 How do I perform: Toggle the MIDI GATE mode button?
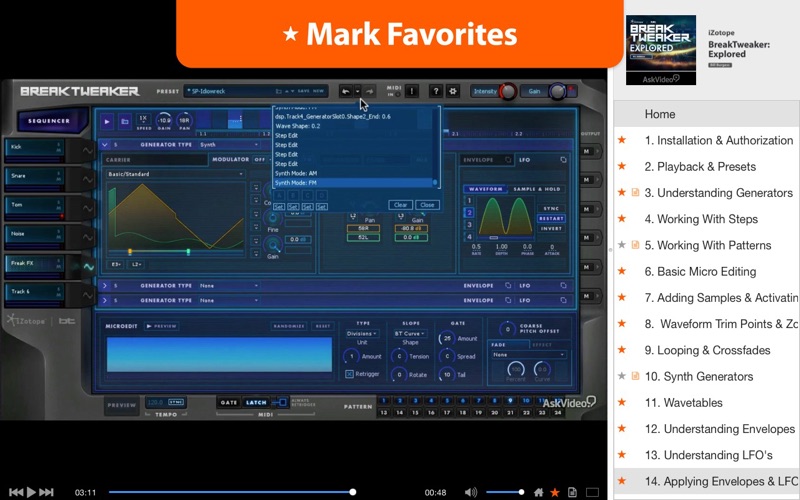click(x=229, y=403)
